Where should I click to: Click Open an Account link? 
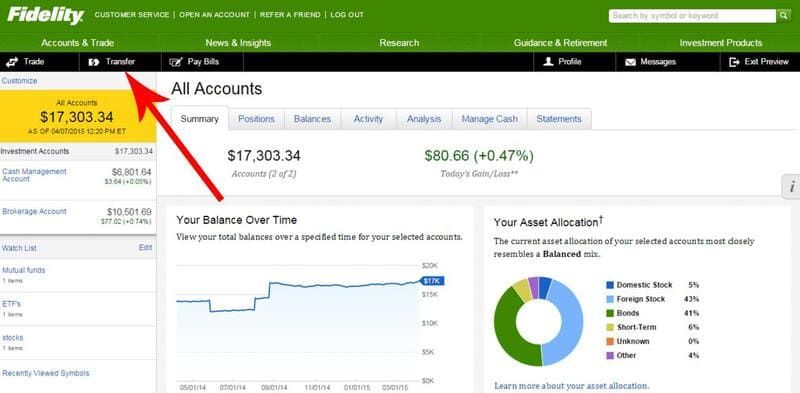tap(214, 15)
